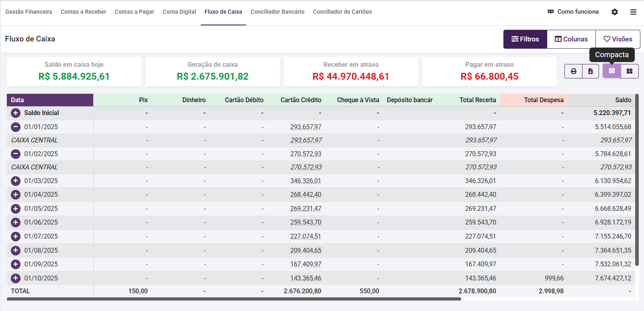
Task: Expand the 01/03/2025 row
Action: coord(16,181)
